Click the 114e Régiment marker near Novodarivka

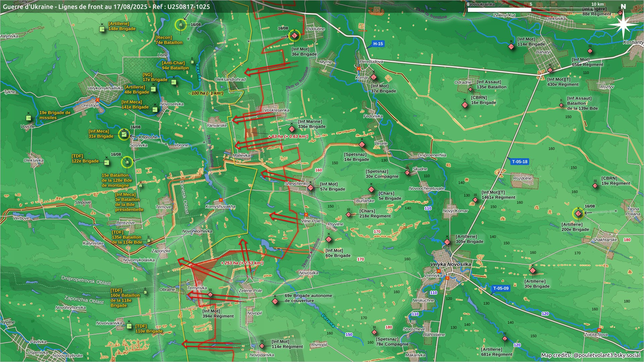[x=262, y=346]
